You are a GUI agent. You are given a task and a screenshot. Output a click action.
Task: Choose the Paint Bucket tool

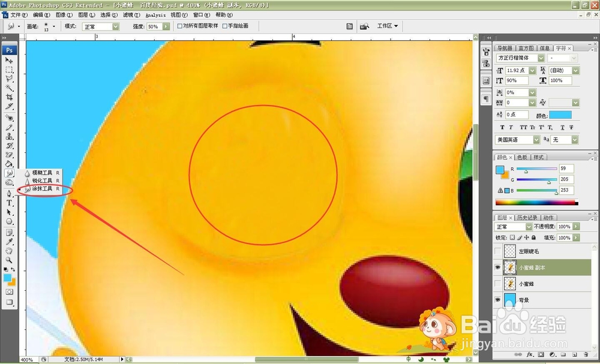coord(9,164)
